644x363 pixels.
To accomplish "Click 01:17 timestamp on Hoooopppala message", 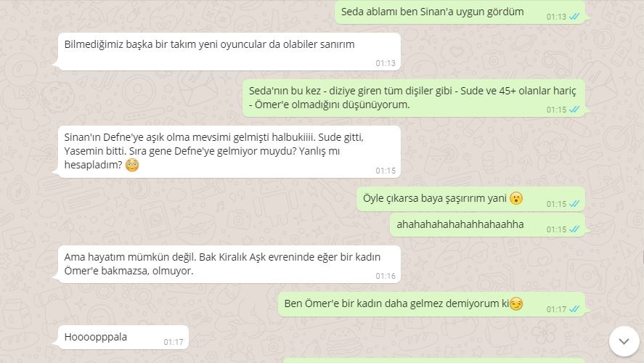I will 174,342.
